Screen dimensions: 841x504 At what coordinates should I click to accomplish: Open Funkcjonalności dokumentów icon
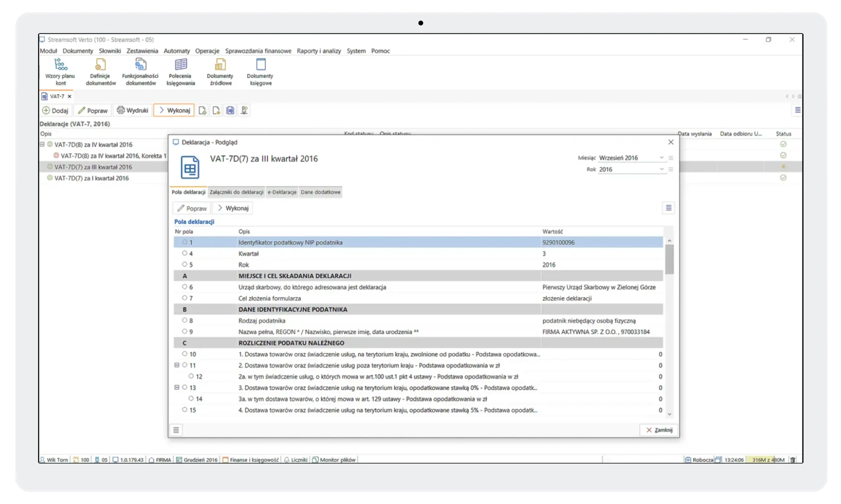pos(140,72)
